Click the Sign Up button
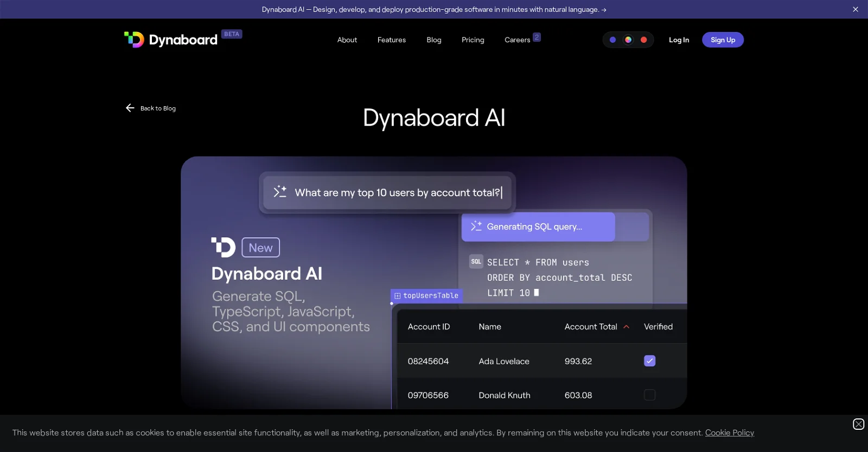This screenshot has height=452, width=868. coord(723,40)
